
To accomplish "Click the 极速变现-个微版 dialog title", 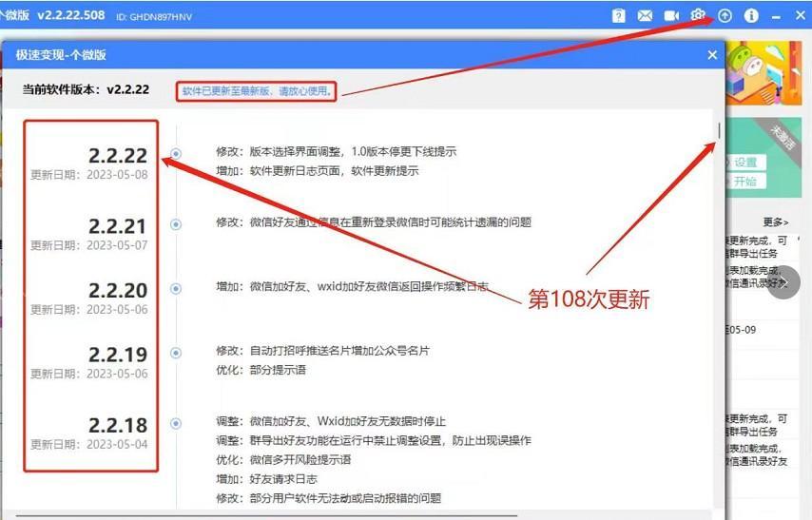I will pyautogui.click(x=61, y=55).
